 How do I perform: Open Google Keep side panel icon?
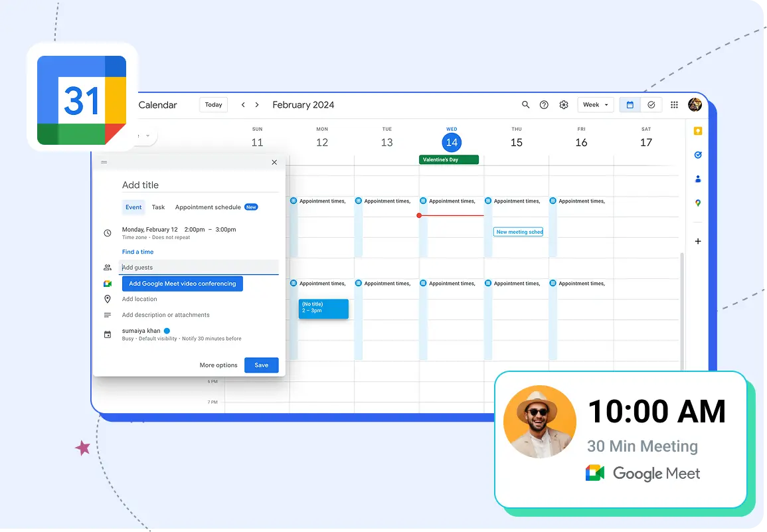click(x=698, y=131)
